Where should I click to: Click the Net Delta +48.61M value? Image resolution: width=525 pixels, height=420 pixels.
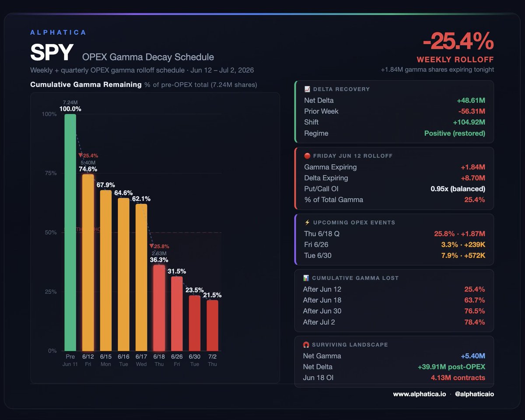pos(471,100)
